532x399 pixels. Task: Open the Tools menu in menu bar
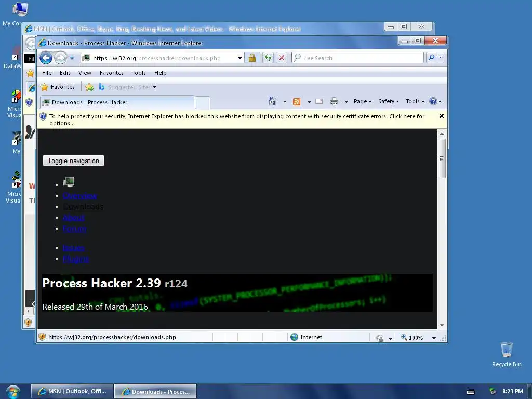click(139, 73)
